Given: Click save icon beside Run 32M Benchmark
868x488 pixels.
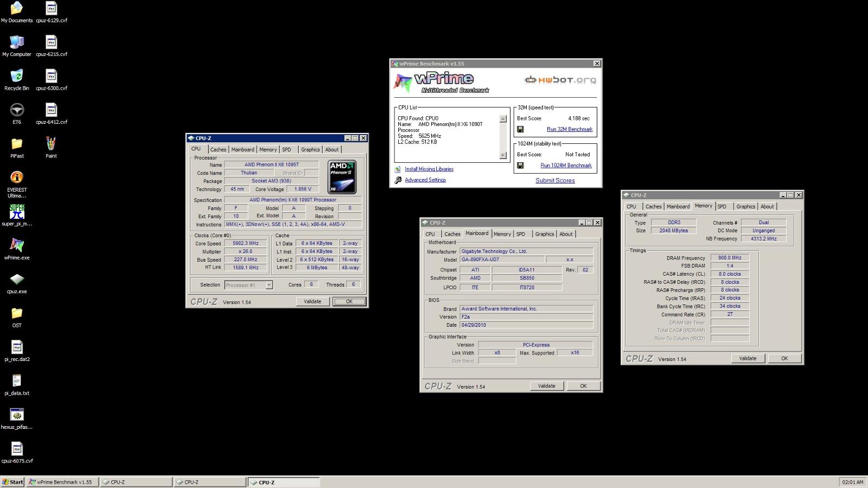Looking at the screenshot, I should 520,129.
